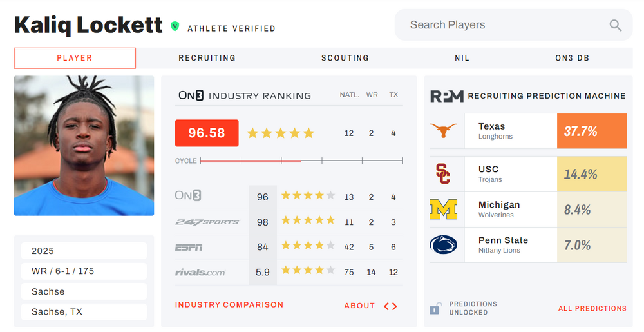Click the predictions unlocked padlock icon
Screen dimensions: 644x332
[435, 308]
